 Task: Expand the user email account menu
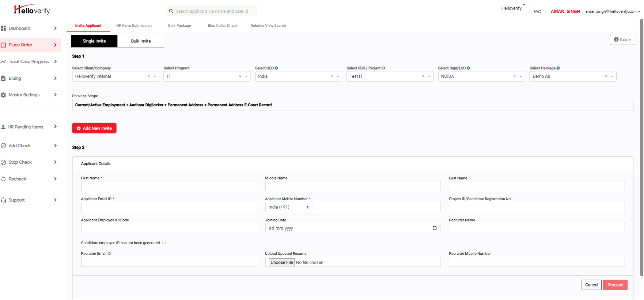(613, 11)
